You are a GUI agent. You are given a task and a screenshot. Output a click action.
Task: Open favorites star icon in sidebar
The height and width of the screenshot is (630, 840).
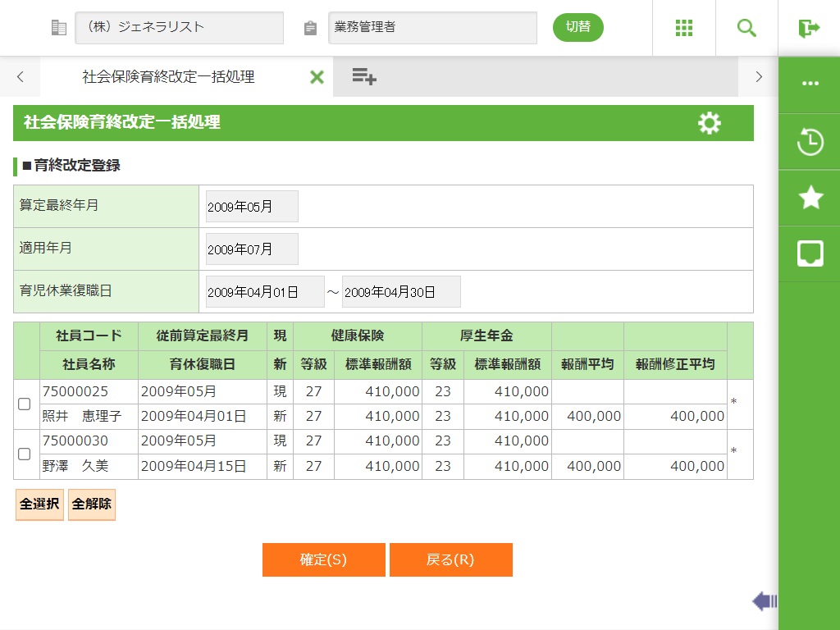pyautogui.click(x=810, y=198)
